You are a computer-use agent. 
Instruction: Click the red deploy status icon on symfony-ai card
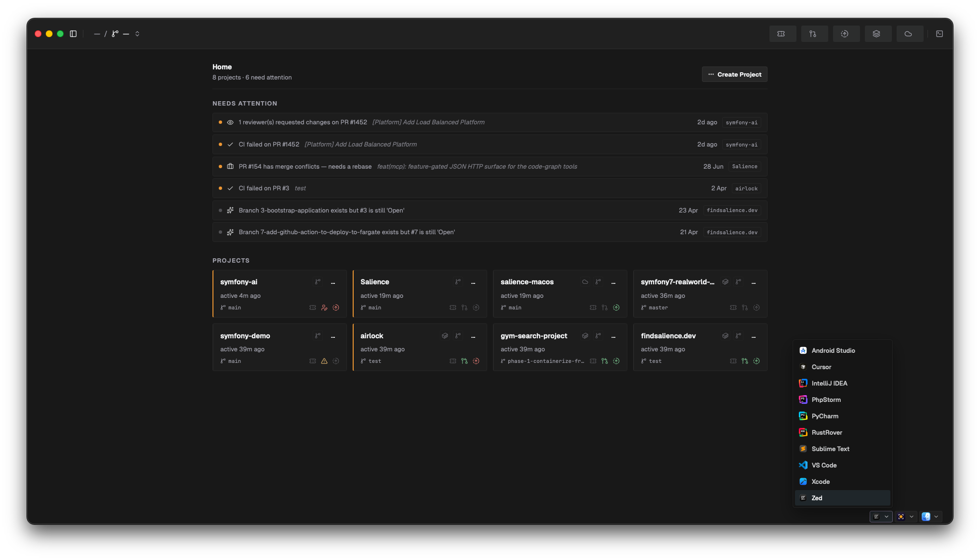336,307
